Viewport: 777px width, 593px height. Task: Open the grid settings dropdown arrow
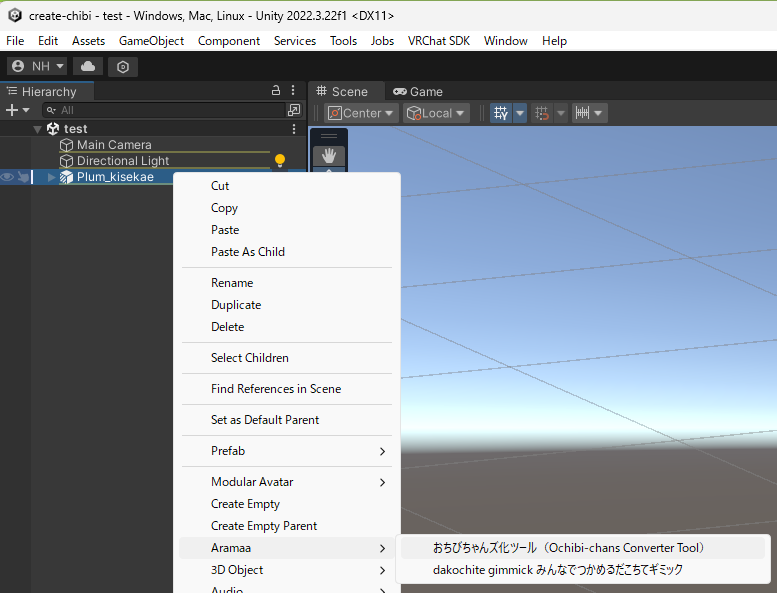click(520, 113)
